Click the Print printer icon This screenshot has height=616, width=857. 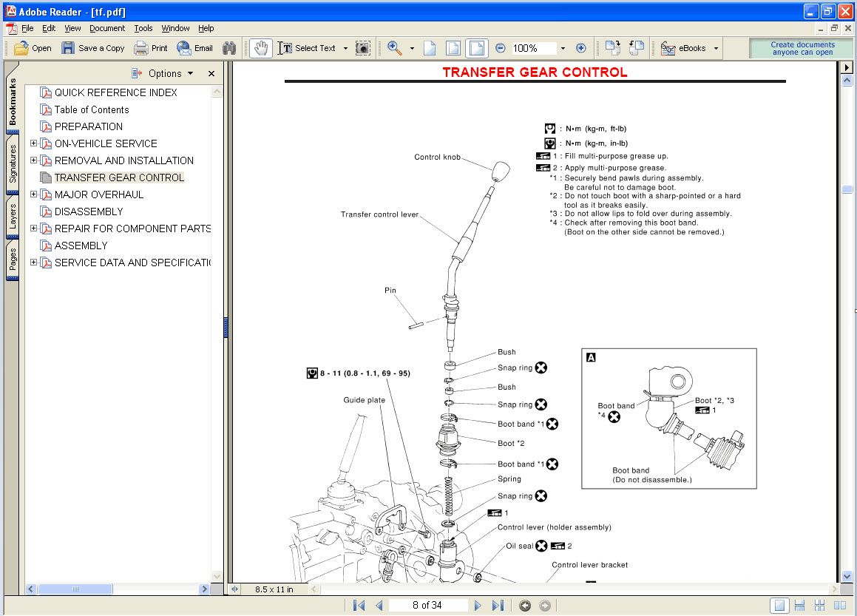(x=141, y=48)
